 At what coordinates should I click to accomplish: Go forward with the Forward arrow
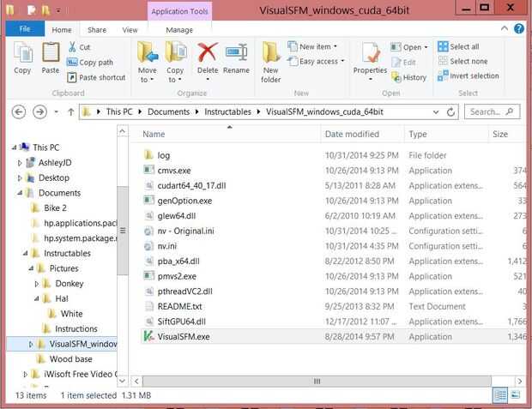[x=39, y=111]
